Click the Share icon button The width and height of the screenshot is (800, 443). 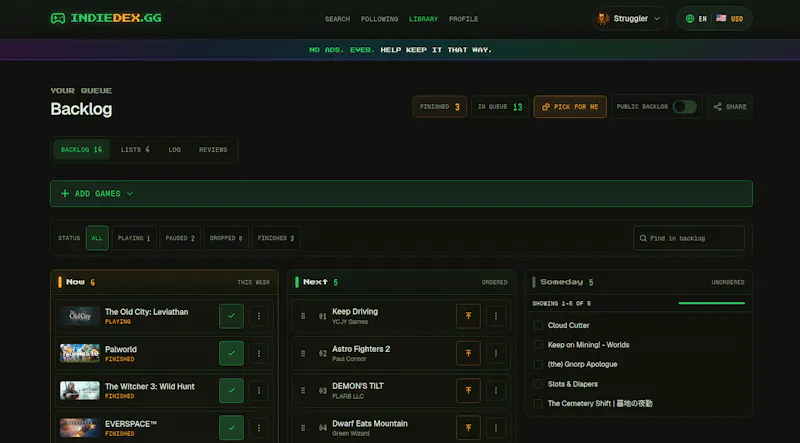coord(730,107)
